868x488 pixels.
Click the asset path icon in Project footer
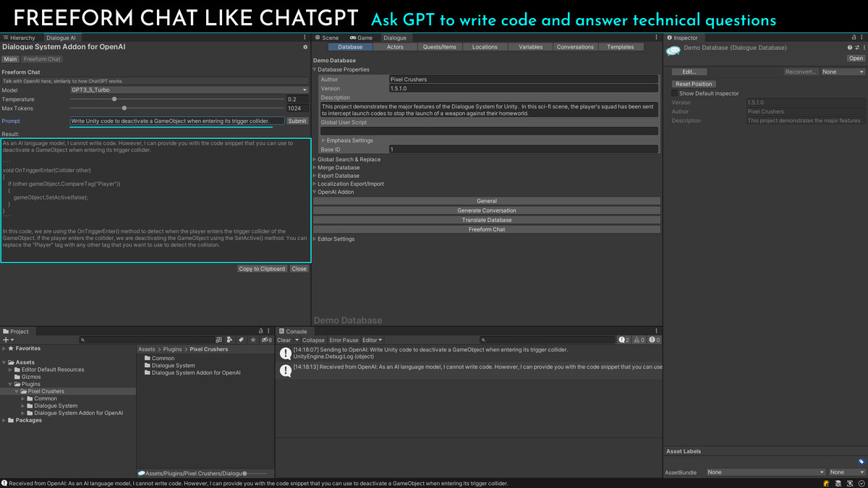click(141, 474)
